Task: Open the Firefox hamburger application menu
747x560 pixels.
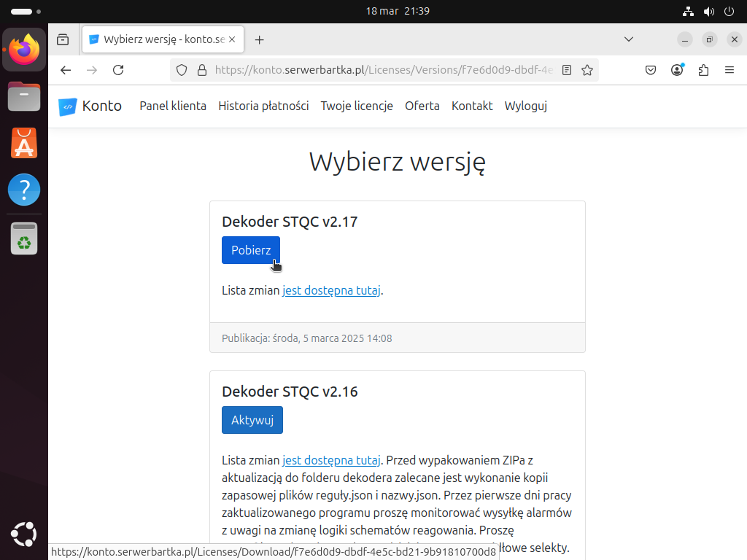Action: (729, 70)
